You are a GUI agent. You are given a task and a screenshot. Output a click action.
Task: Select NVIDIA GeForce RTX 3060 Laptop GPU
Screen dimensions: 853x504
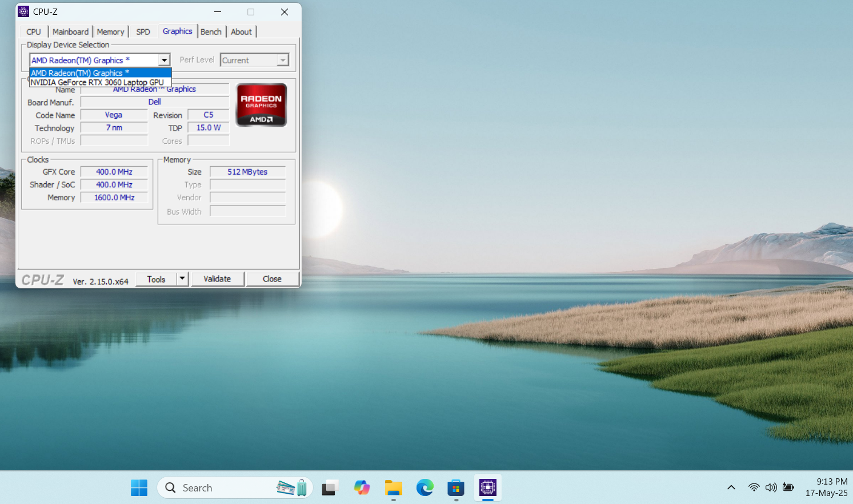coord(97,83)
